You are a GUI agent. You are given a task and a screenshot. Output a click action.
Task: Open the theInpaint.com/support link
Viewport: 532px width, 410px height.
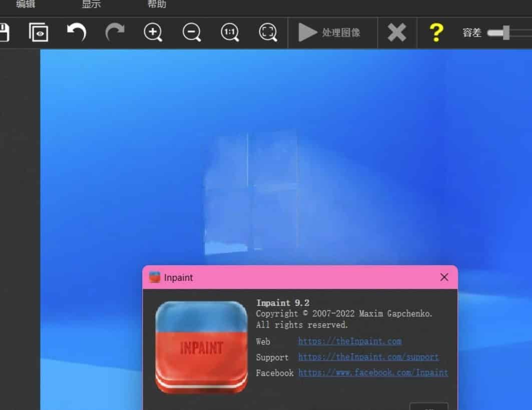coord(368,357)
